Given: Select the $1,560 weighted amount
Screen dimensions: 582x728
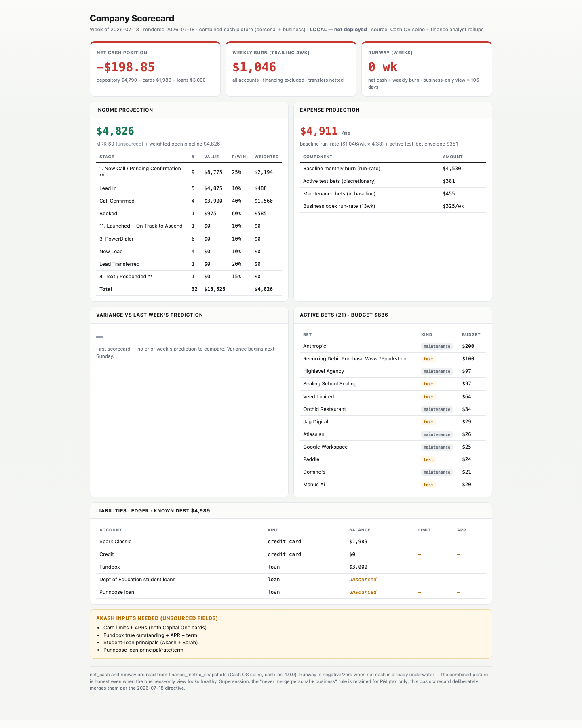Looking at the screenshot, I should coord(264,201).
